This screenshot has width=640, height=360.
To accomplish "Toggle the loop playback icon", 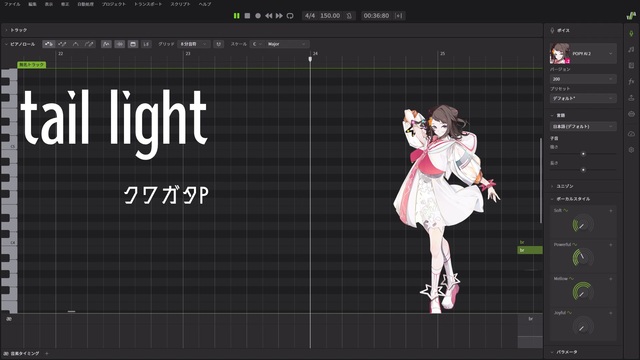I will click(290, 16).
